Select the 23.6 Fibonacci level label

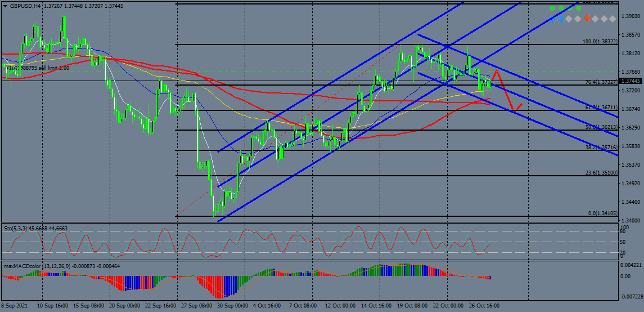point(601,173)
